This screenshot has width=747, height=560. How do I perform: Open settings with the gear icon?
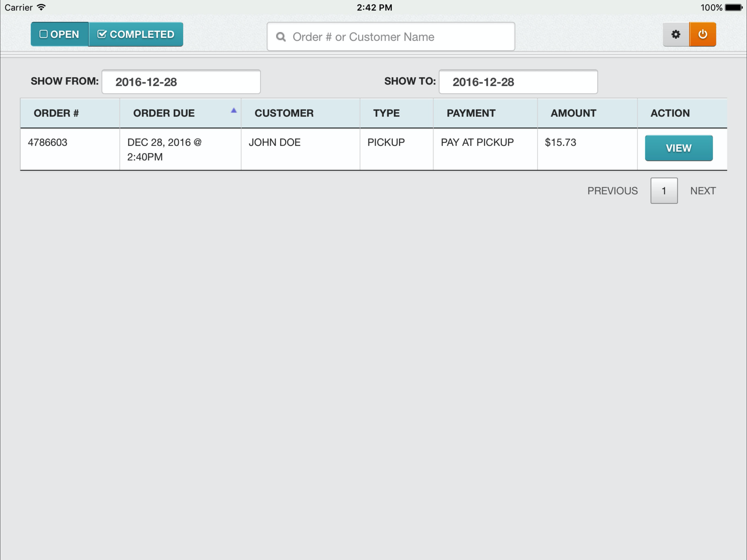[x=676, y=34]
